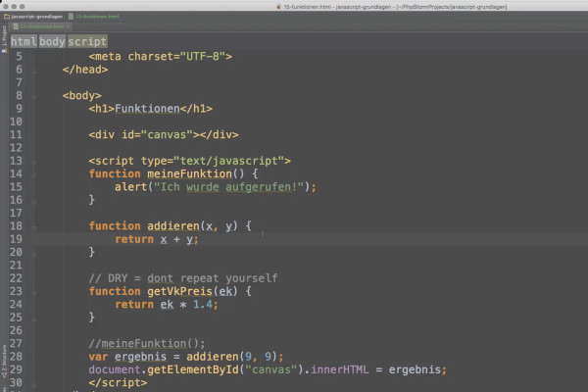
Task: Fold the addieren function at line 18
Action: 34,227
